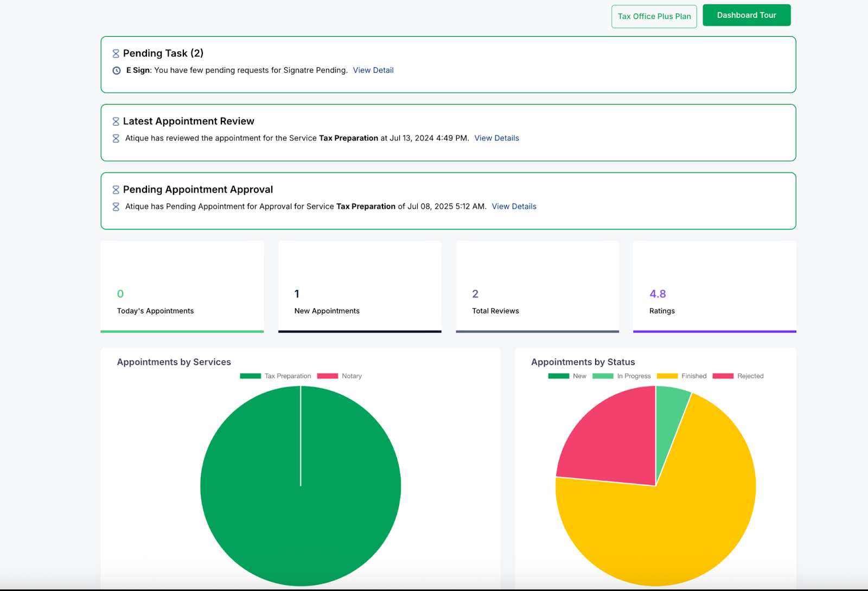Click the '0' today's appointments value

point(120,294)
